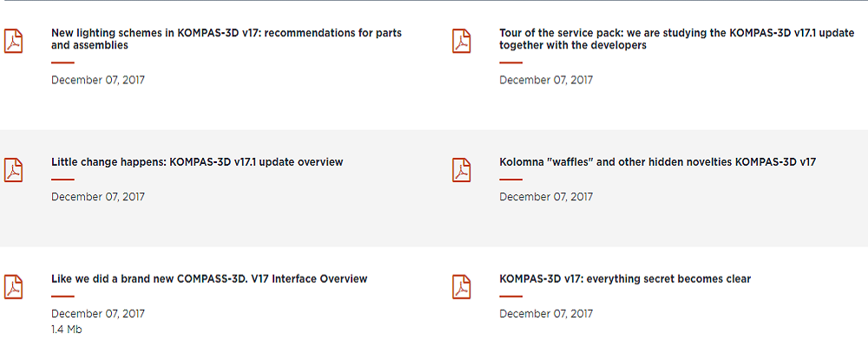Click the date under V17 Interface Overview

pos(98,314)
